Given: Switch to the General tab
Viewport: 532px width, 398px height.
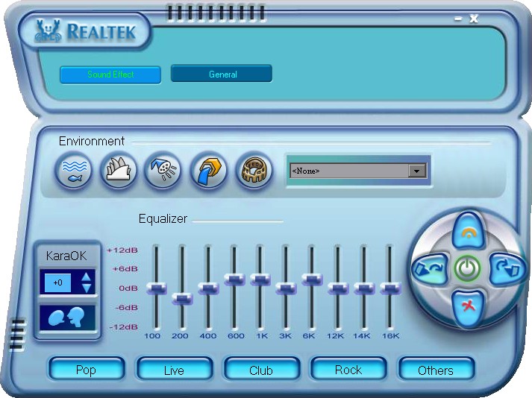Looking at the screenshot, I should coord(222,74).
